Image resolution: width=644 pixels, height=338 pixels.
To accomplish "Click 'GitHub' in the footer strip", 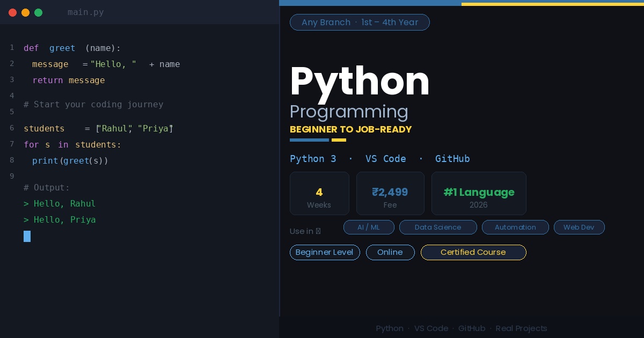I will (x=472, y=328).
